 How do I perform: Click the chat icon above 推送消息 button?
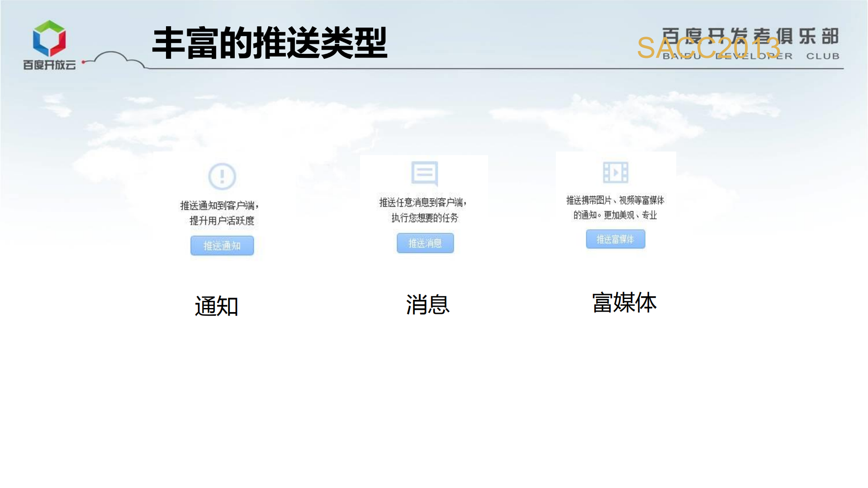[x=424, y=173]
